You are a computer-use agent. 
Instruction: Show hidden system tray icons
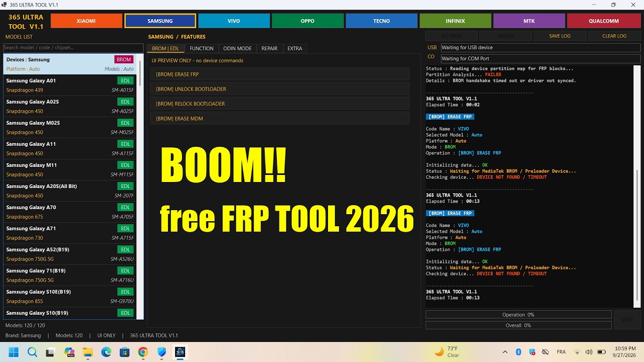click(x=505, y=352)
